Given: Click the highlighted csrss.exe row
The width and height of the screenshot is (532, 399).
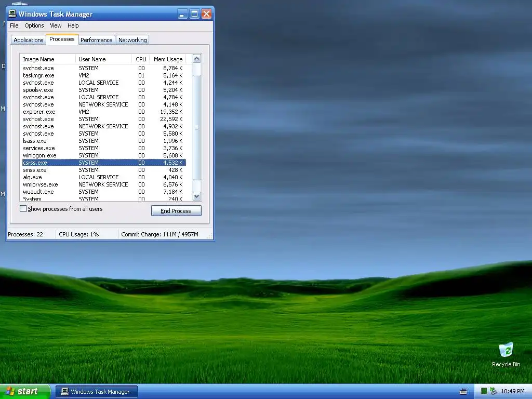Looking at the screenshot, I should (103, 163).
